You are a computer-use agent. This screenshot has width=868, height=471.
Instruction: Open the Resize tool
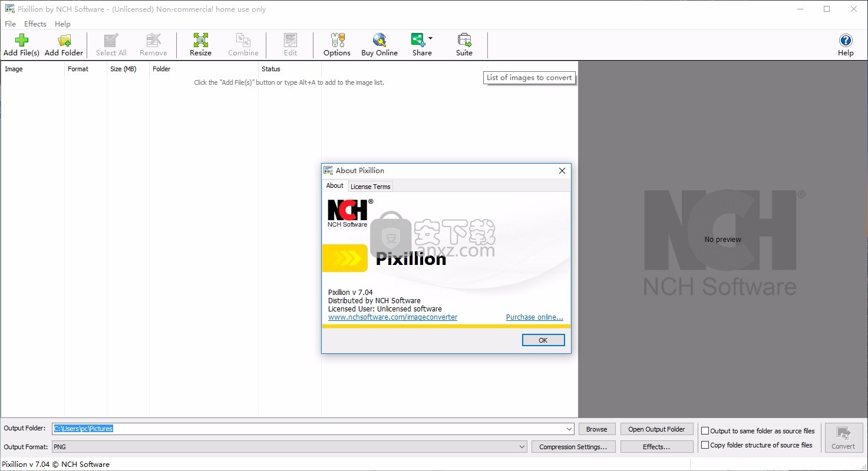(x=200, y=45)
